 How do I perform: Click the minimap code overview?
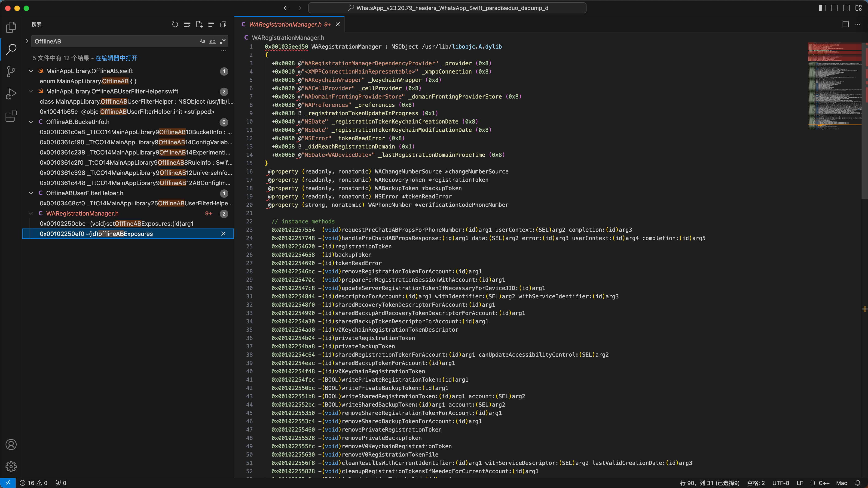(x=835, y=86)
